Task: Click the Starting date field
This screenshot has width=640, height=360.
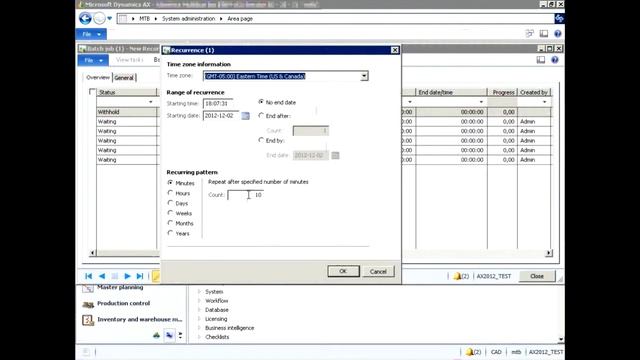Action: point(221,116)
